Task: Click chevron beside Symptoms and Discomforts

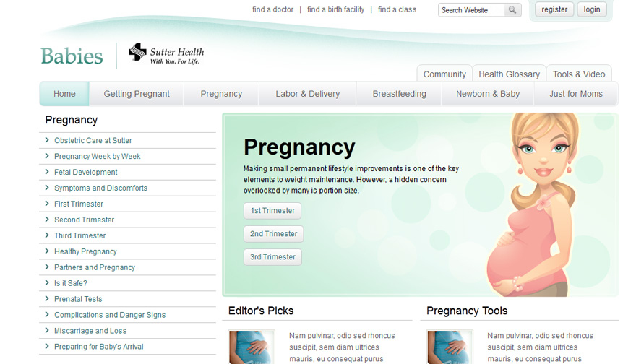Action: [x=47, y=188]
